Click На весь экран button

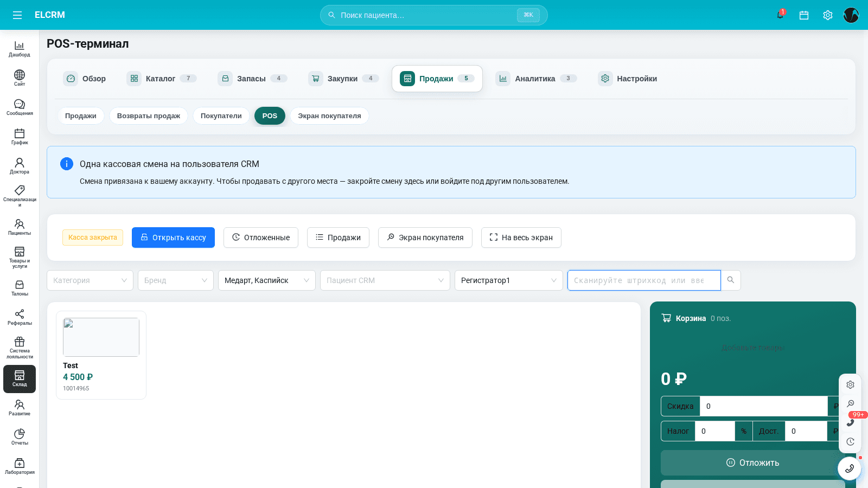pyautogui.click(x=521, y=237)
